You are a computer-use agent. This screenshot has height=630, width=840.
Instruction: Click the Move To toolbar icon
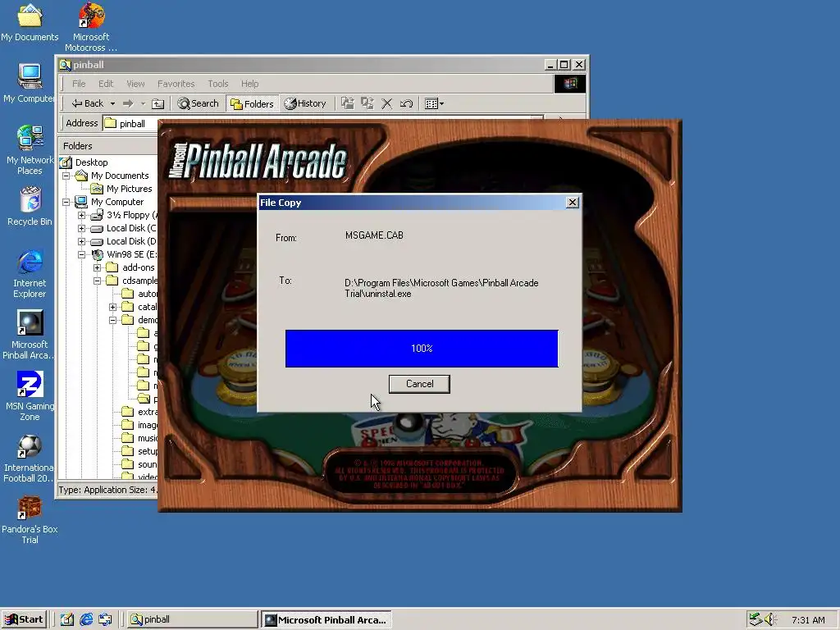348,103
